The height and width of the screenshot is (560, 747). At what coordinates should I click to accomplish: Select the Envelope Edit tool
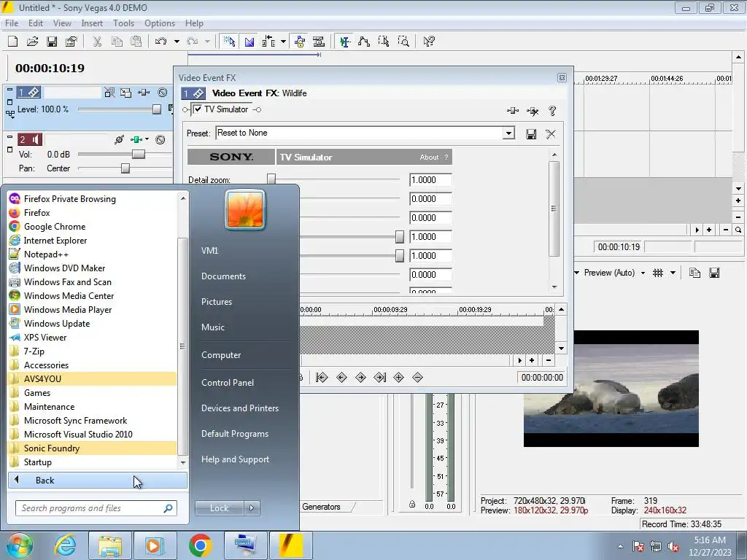click(x=364, y=42)
